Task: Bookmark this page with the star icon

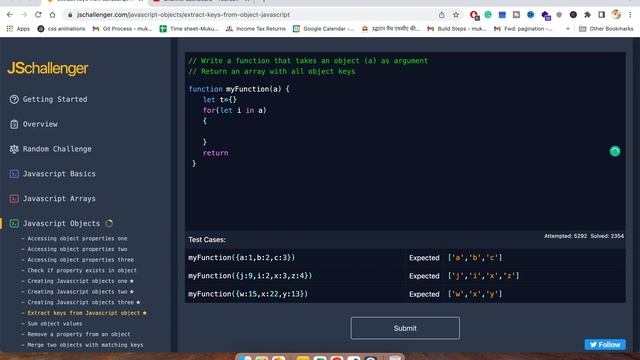Action: (x=456, y=15)
